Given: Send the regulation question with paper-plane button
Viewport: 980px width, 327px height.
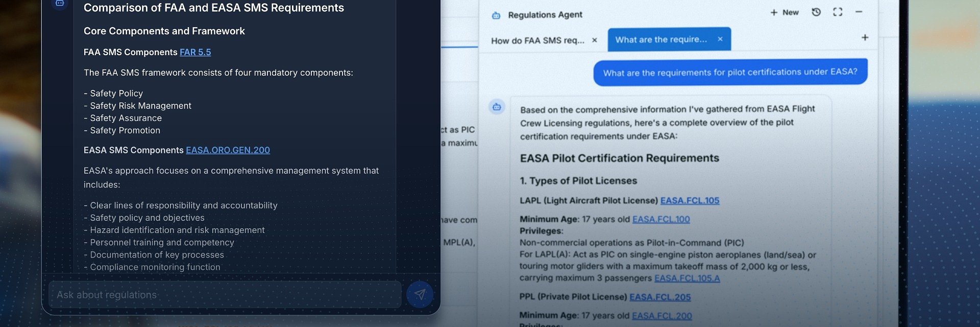Looking at the screenshot, I should click(x=420, y=294).
